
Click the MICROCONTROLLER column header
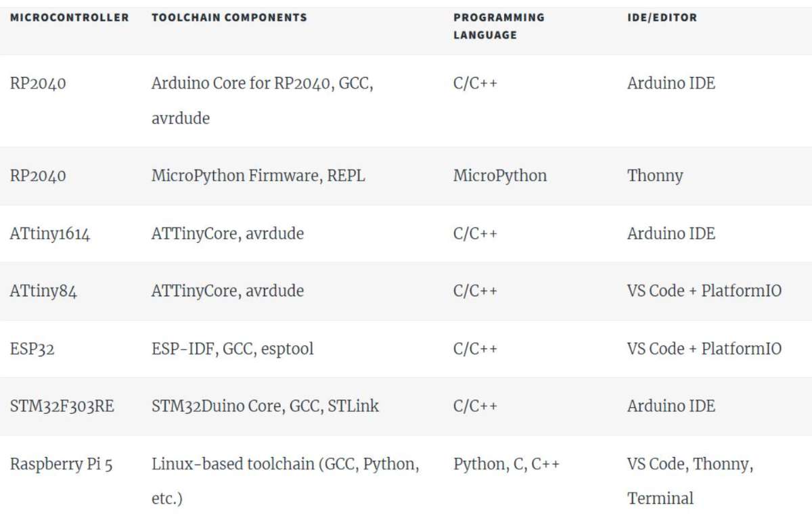(69, 18)
